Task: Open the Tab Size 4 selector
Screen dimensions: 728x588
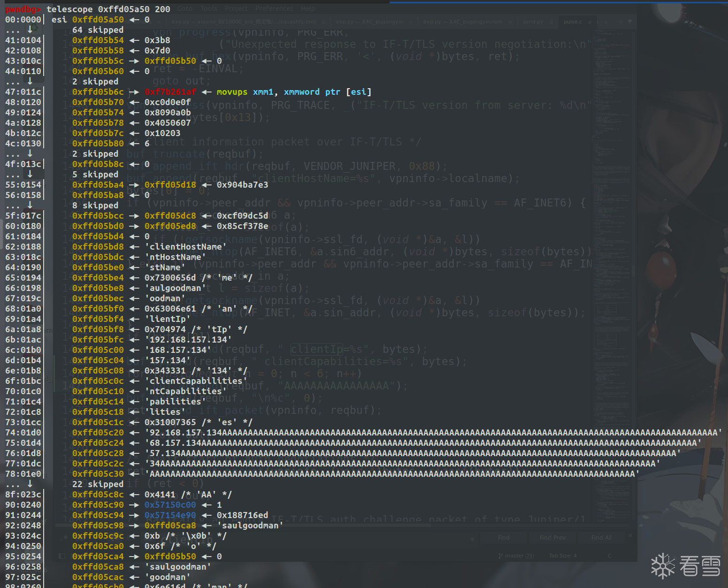Action: click(x=563, y=556)
